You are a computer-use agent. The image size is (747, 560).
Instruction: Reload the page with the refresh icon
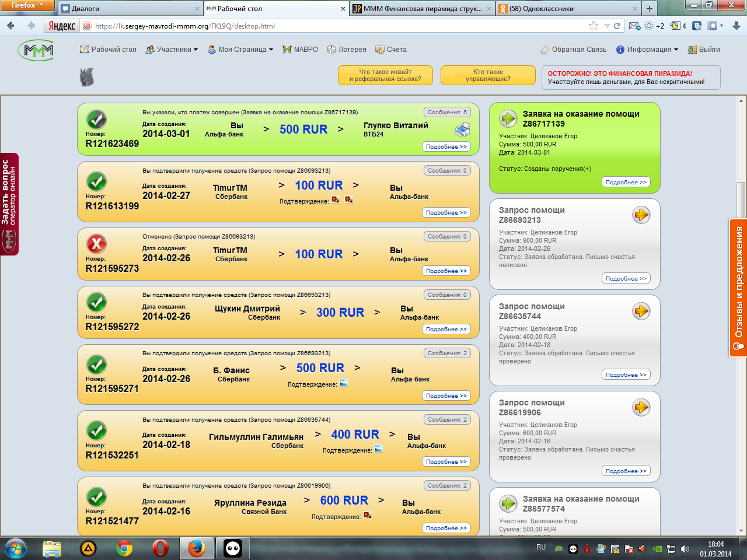click(x=617, y=26)
